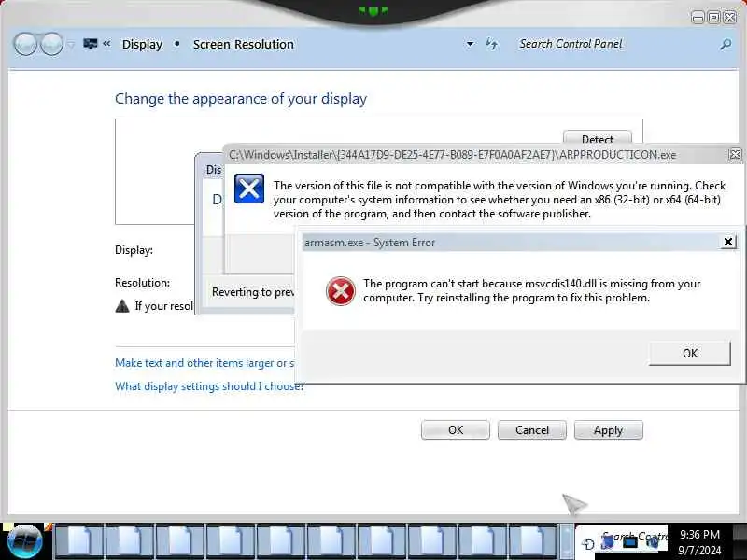Click the Control Panel monitor icon in address bar
This screenshot has height=560, width=747.
pyautogui.click(x=90, y=44)
